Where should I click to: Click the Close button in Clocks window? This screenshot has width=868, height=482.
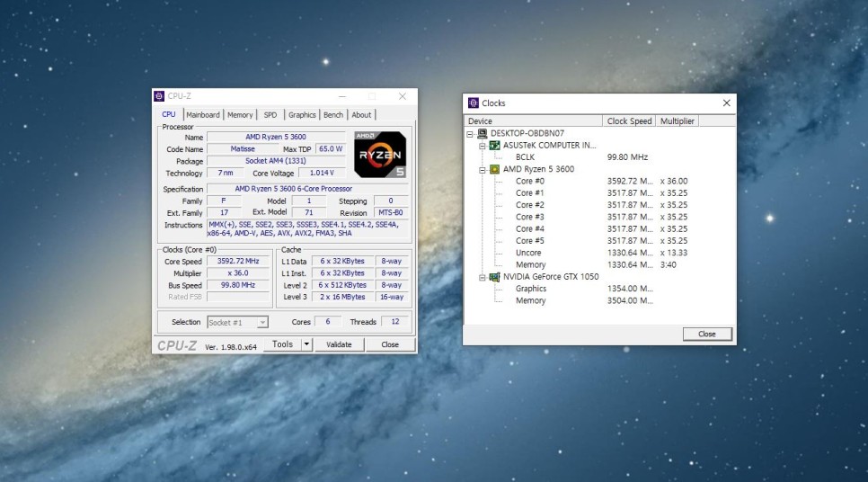coord(707,335)
